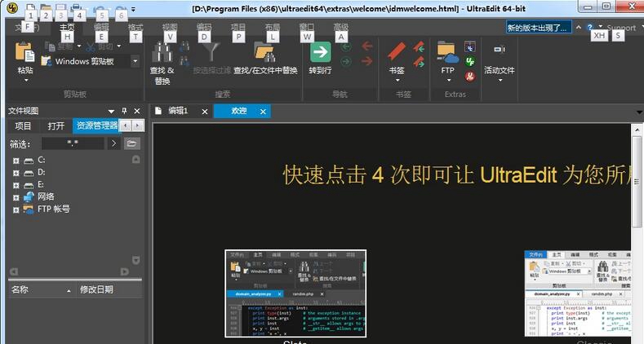
Task: Click the green circular forward navigation arrow
Action: tap(346, 61)
